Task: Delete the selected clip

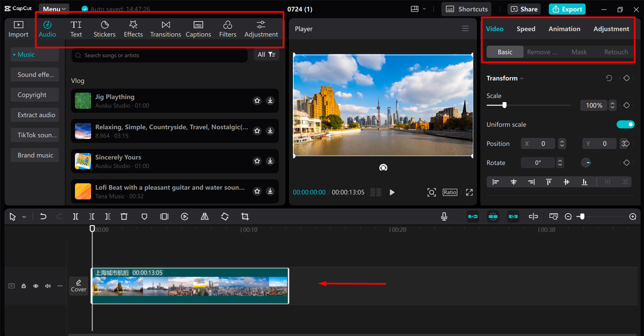Action: (x=124, y=216)
